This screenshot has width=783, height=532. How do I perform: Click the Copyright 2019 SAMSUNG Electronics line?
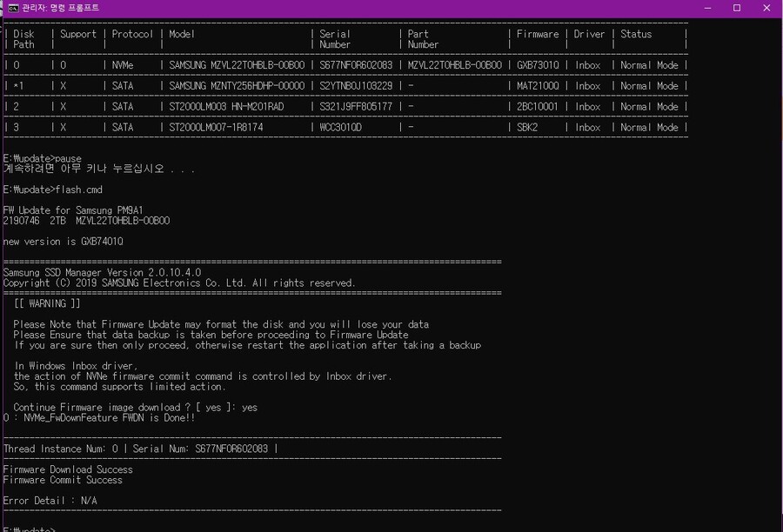pos(179,283)
